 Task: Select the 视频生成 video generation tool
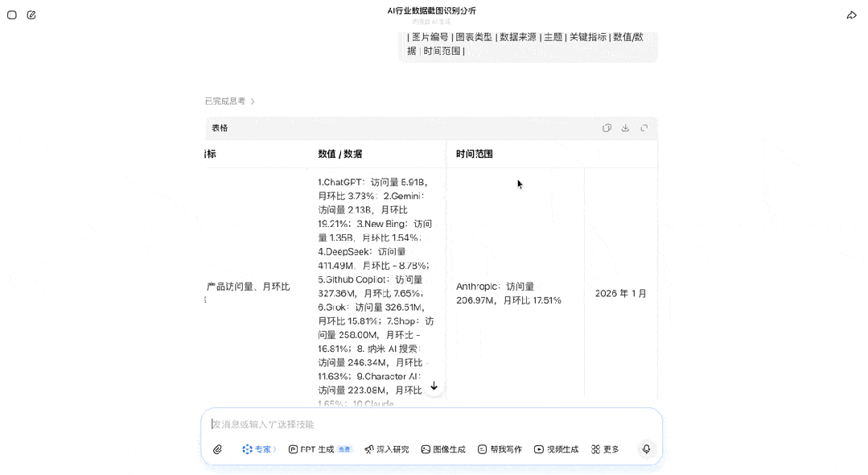pyautogui.click(x=555, y=449)
